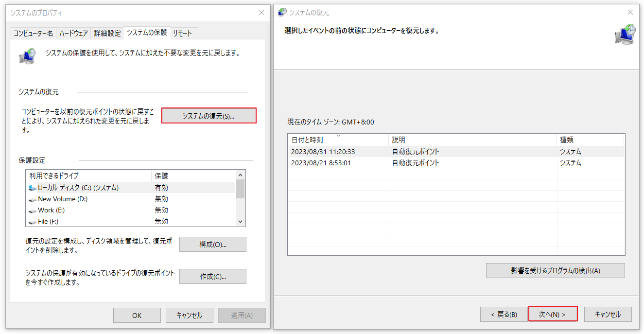
Task: Click 戻る(B) to go back
Action: [x=504, y=314]
